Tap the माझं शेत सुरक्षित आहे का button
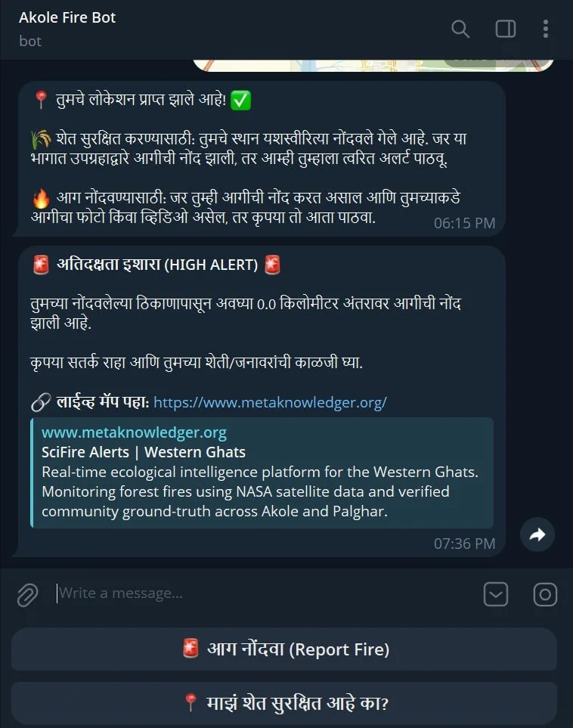 pos(284,703)
